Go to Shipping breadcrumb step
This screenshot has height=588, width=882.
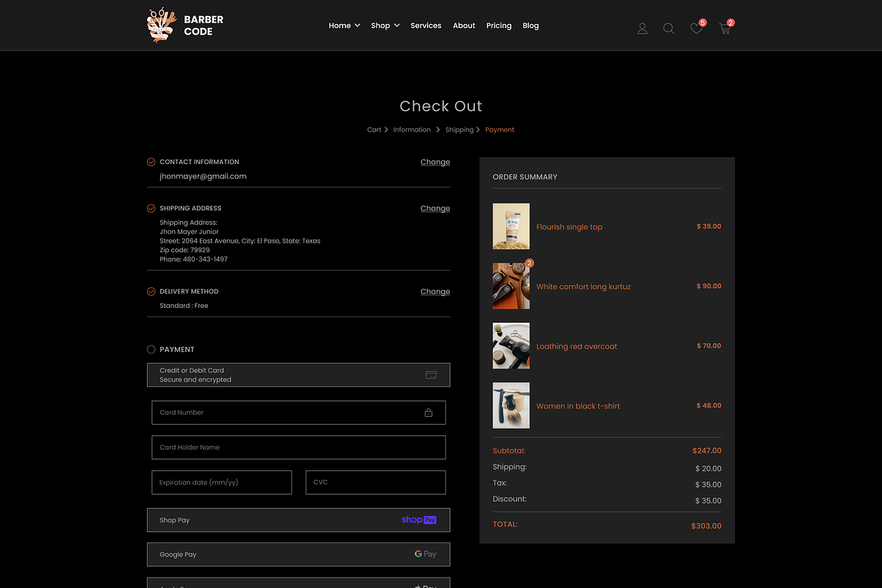459,129
